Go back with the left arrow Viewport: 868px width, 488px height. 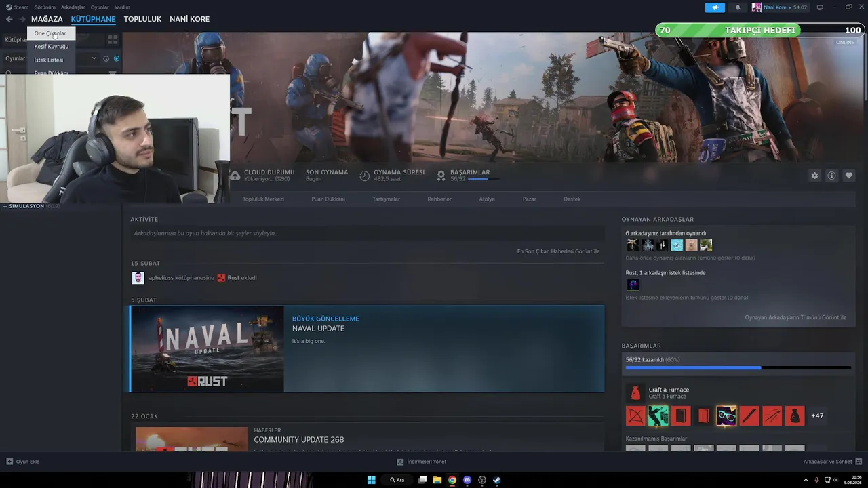[9, 19]
